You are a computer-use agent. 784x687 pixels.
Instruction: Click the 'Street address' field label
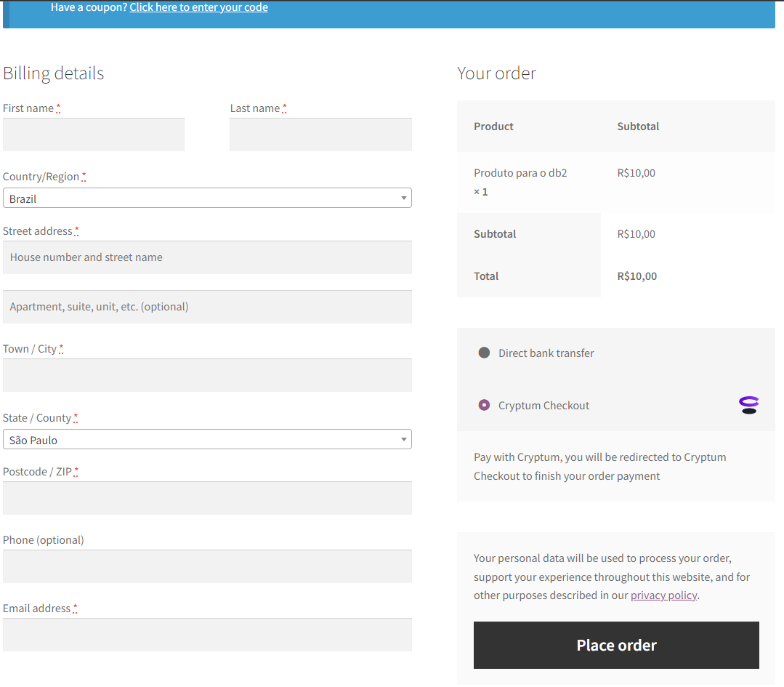point(38,231)
